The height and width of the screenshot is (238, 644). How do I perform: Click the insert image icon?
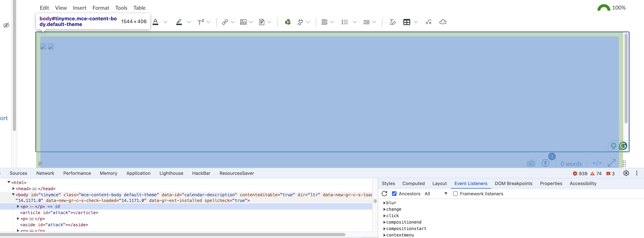(x=243, y=22)
